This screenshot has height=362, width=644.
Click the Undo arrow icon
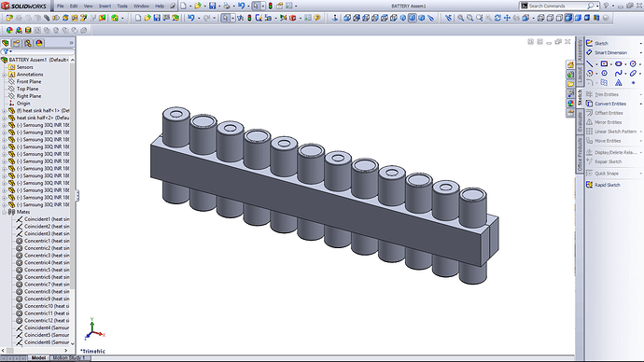tap(241, 6)
